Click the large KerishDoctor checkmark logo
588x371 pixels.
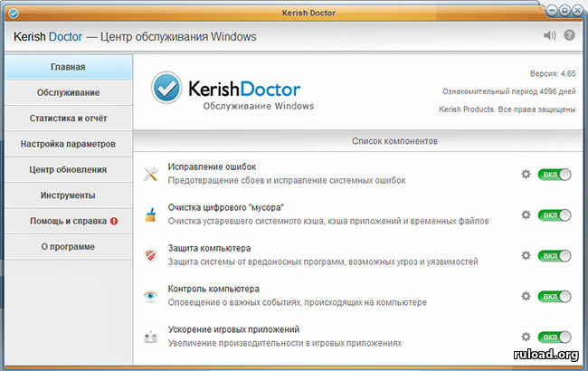[166, 88]
